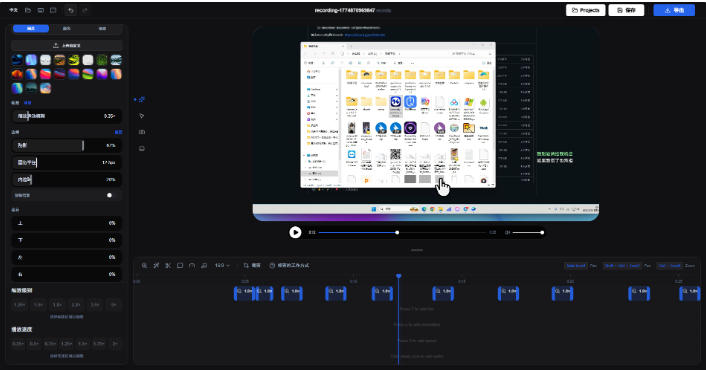
Task: Select the active blue first settings tab
Action: (x=31, y=28)
